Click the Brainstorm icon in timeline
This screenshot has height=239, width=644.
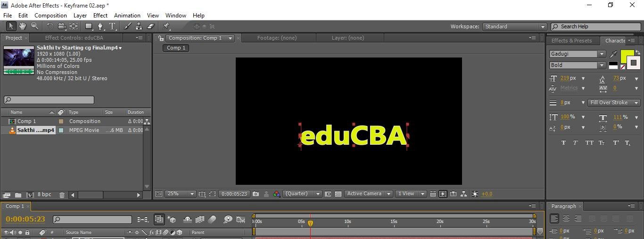point(228,219)
